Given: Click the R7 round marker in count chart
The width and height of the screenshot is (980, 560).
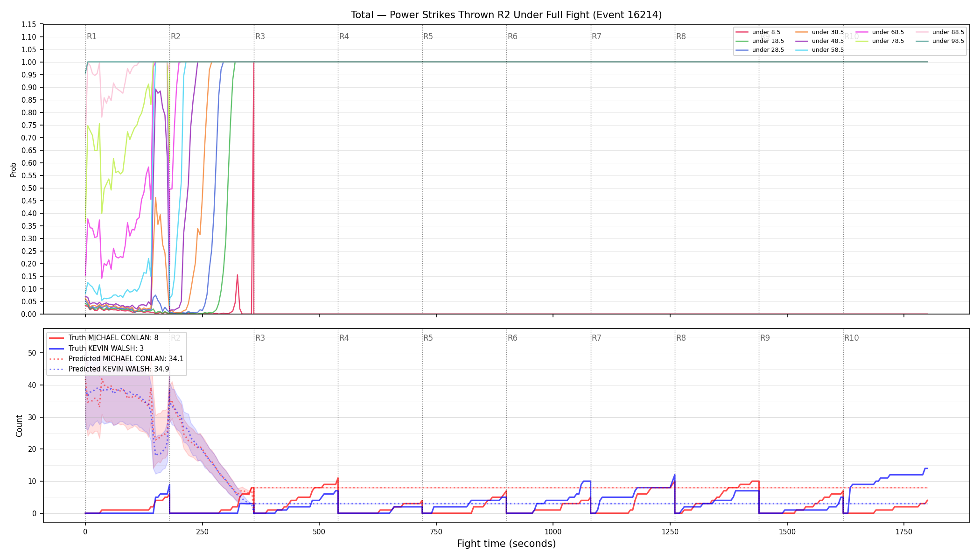Looking at the screenshot, I should (596, 338).
